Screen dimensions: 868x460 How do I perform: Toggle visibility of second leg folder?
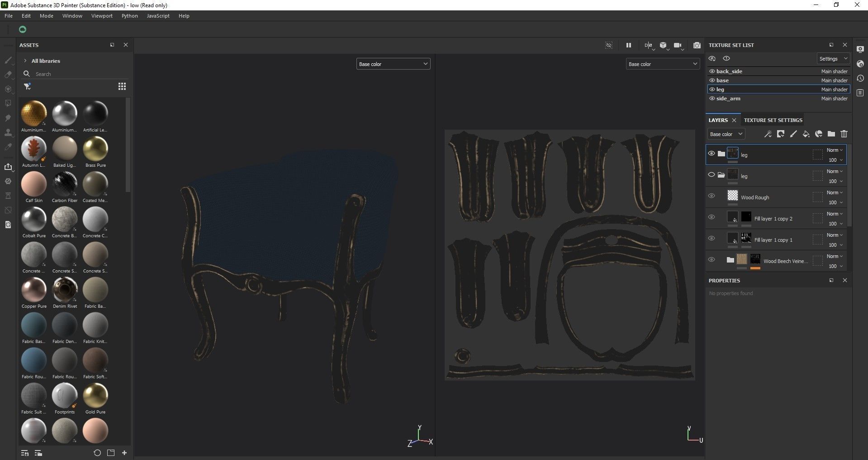[711, 175]
